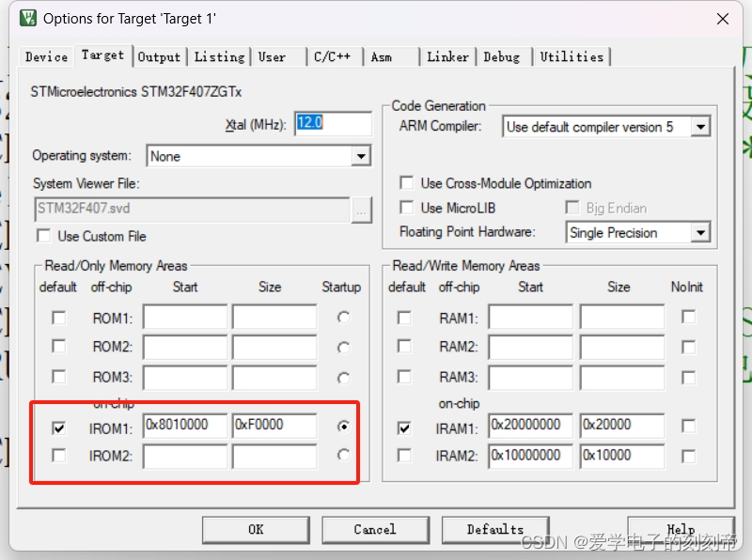The image size is (752, 560).
Task: Uncheck the IROM1 default checkbox
Action: [59, 428]
